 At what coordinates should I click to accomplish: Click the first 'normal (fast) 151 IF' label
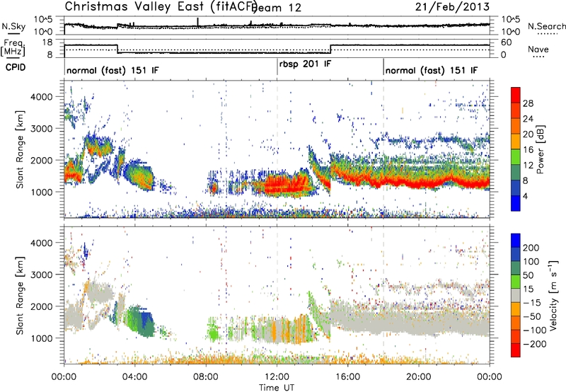pyautogui.click(x=112, y=70)
